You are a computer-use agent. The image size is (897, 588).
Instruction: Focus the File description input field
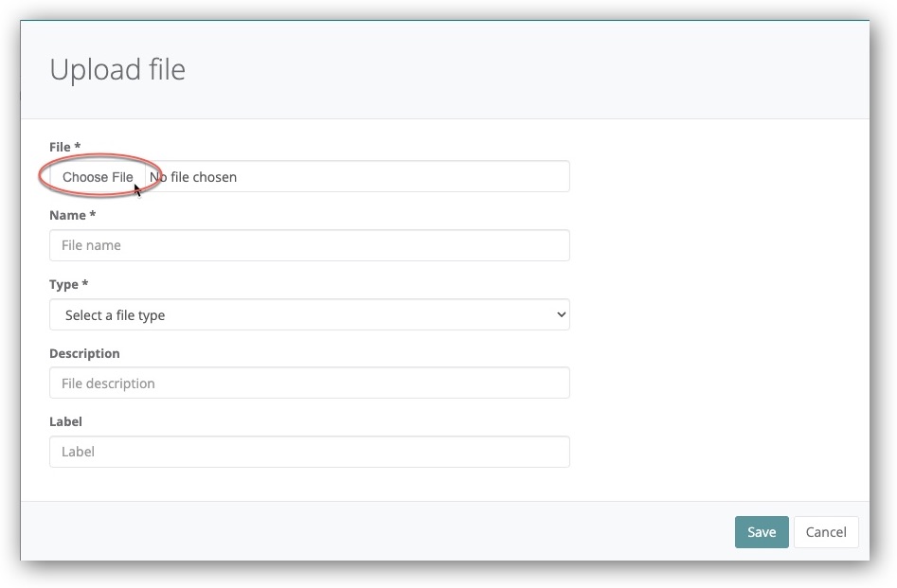309,383
